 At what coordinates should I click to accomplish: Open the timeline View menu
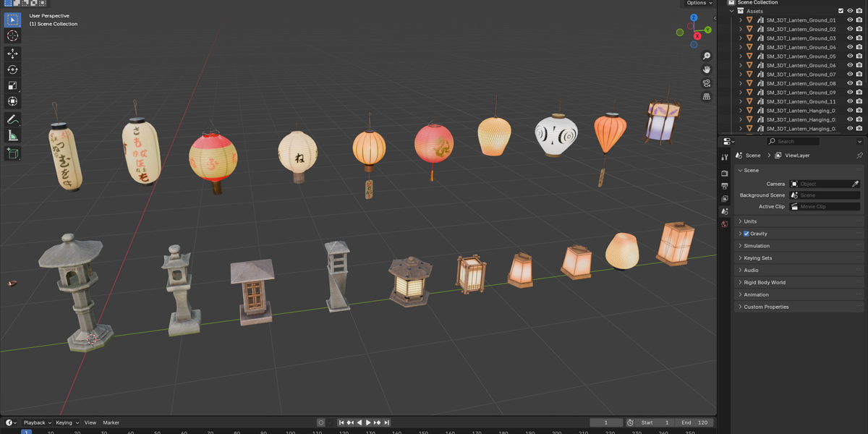pos(90,422)
